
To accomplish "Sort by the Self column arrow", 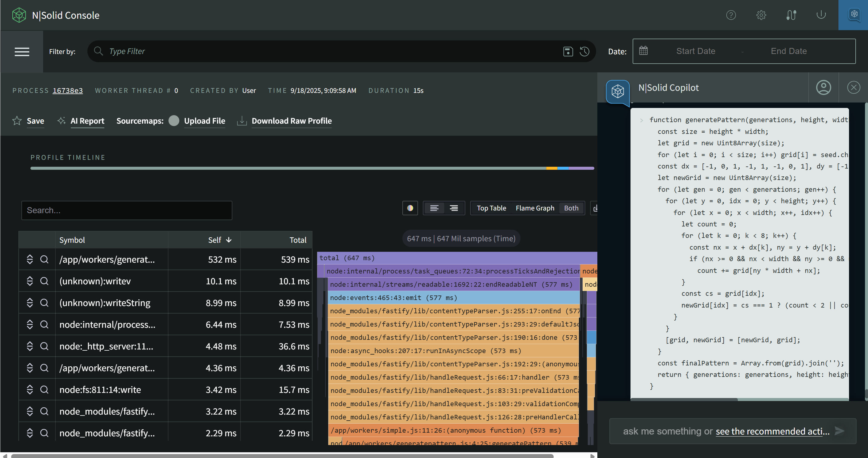I will [229, 240].
